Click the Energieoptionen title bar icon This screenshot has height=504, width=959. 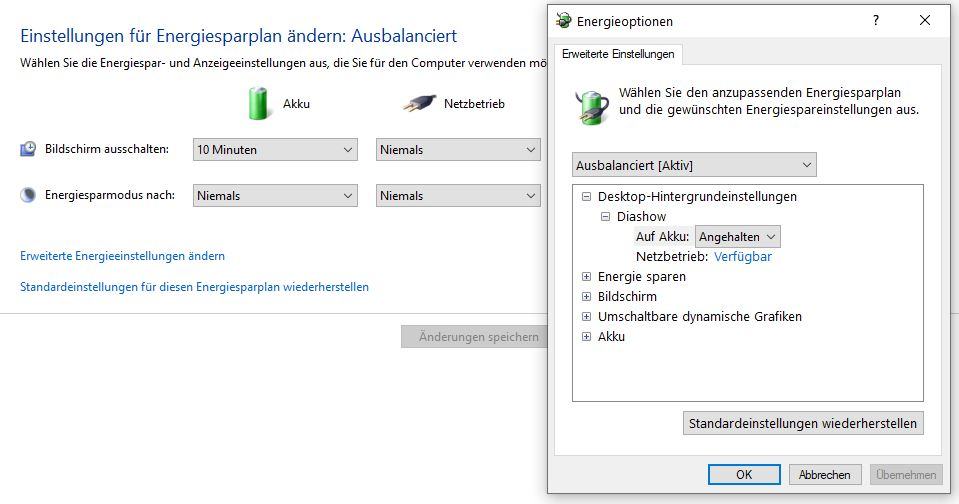(x=564, y=21)
